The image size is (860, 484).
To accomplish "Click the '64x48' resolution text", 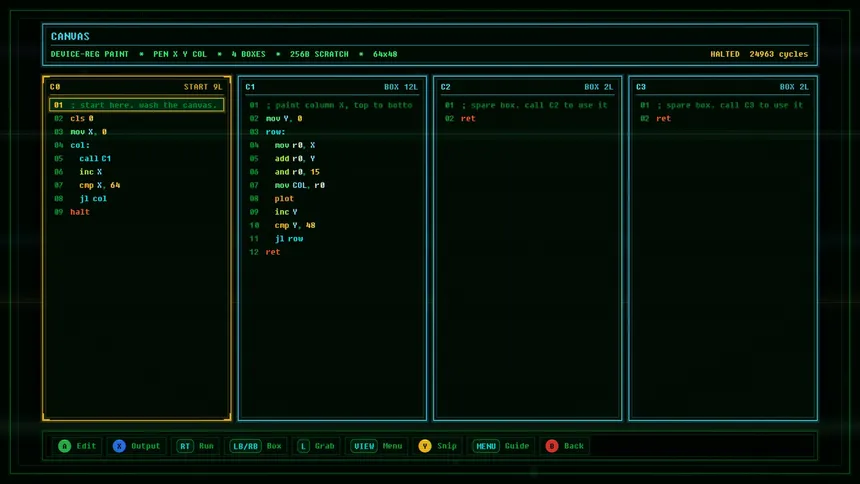I will (385, 54).
